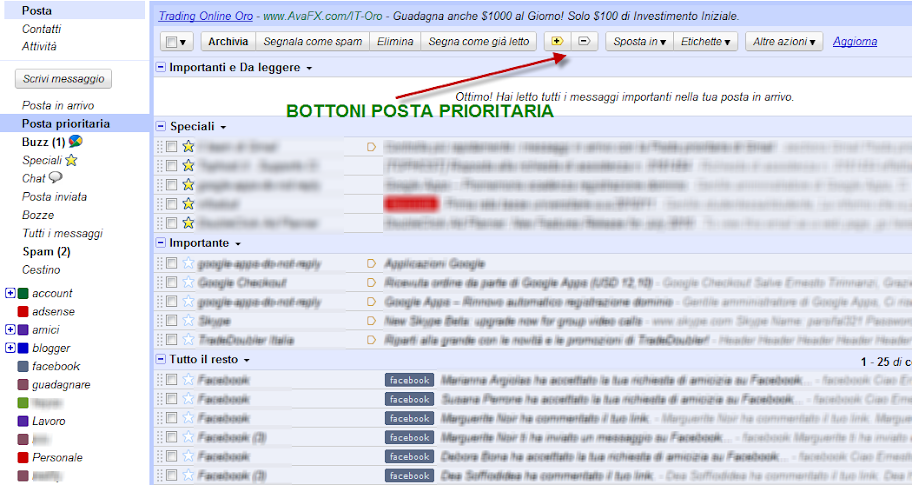
Task: Open the Cestino folder
Action: pyautogui.click(x=41, y=270)
